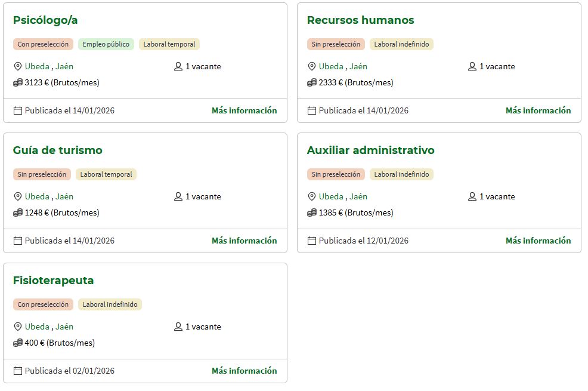Viewport: 588px width, 391px height.
Task: Click Más información for Fisioterapeuta
Action: pyautogui.click(x=244, y=371)
